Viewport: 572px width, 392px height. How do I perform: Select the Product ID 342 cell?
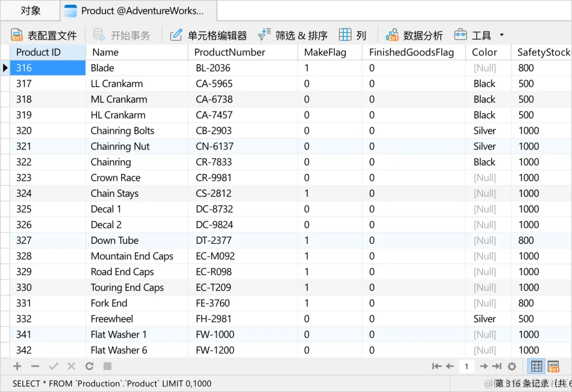48,350
